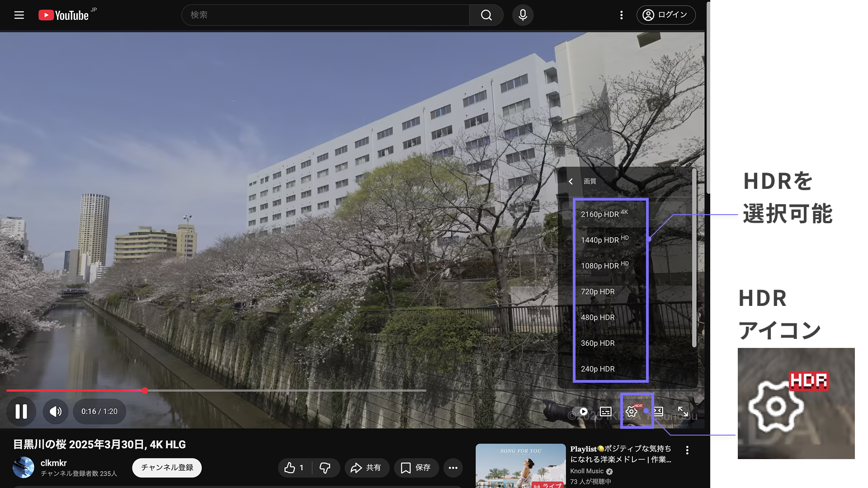The width and height of the screenshot is (868, 488).
Task: Mute the video volume
Action: (56, 411)
